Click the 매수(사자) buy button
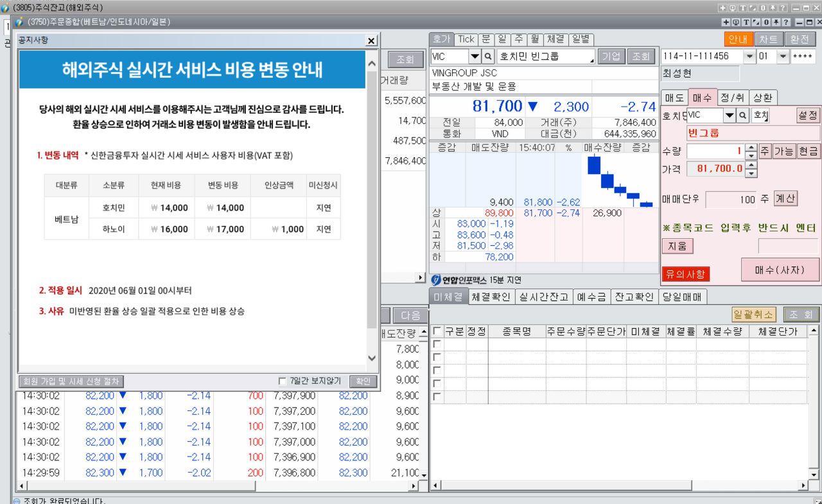 coord(780,270)
